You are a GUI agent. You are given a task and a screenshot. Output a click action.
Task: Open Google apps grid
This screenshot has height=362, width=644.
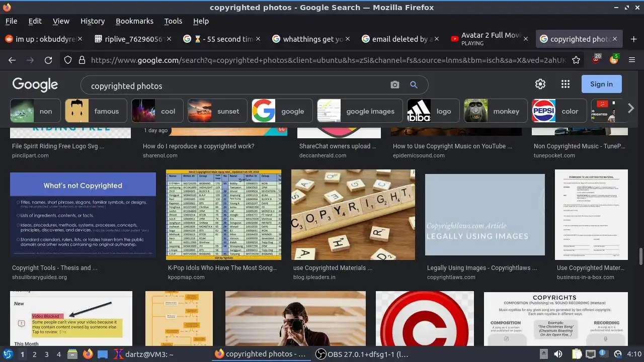(x=566, y=84)
